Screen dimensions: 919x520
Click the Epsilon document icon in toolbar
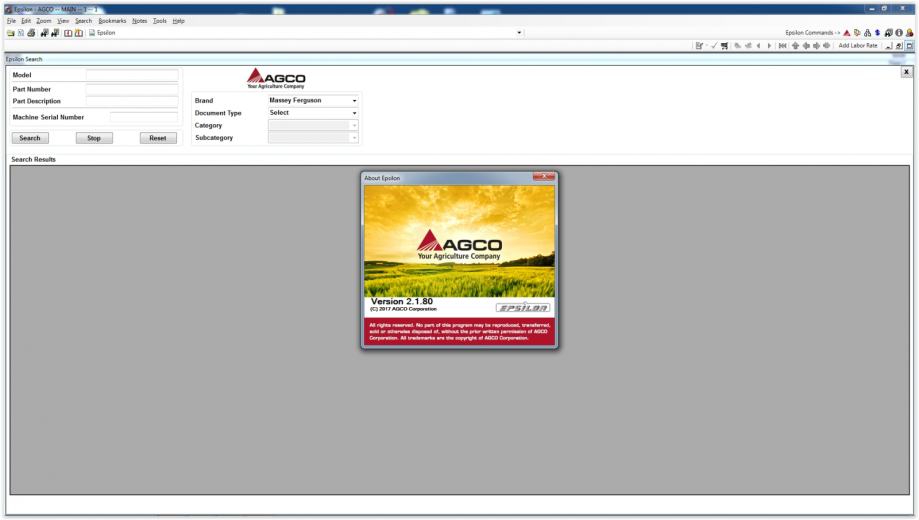(92, 33)
